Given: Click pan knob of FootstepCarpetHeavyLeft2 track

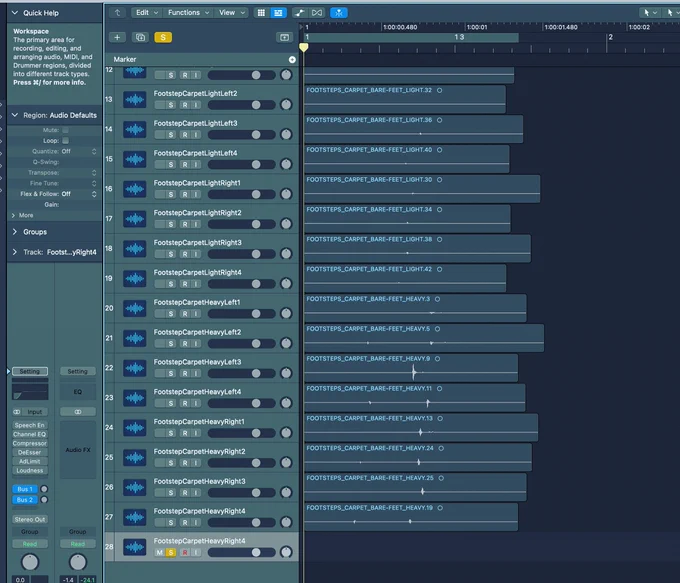Looking at the screenshot, I should point(286,343).
